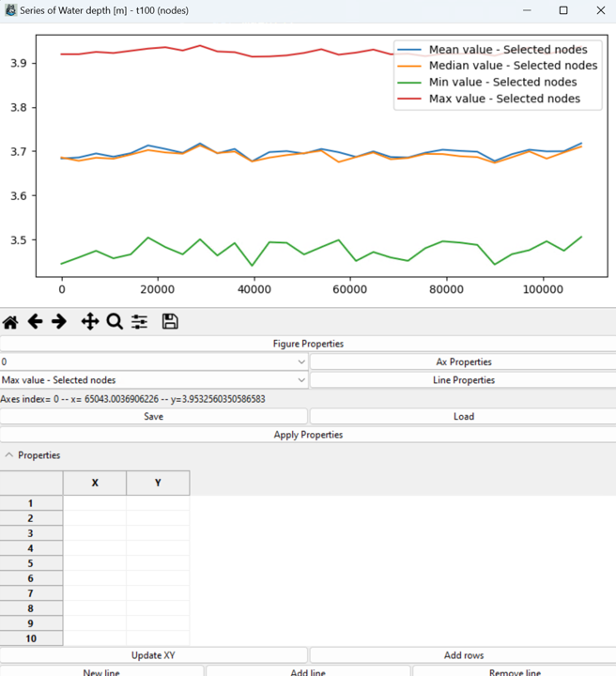Image resolution: width=616 pixels, height=676 pixels.
Task: Open the axes index dropdown showing 0
Action: [x=154, y=361]
